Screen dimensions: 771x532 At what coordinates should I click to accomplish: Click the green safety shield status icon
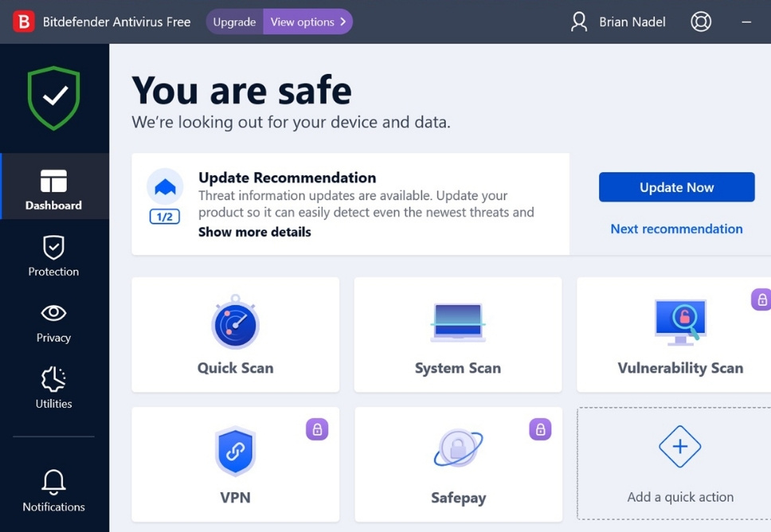coord(54,96)
